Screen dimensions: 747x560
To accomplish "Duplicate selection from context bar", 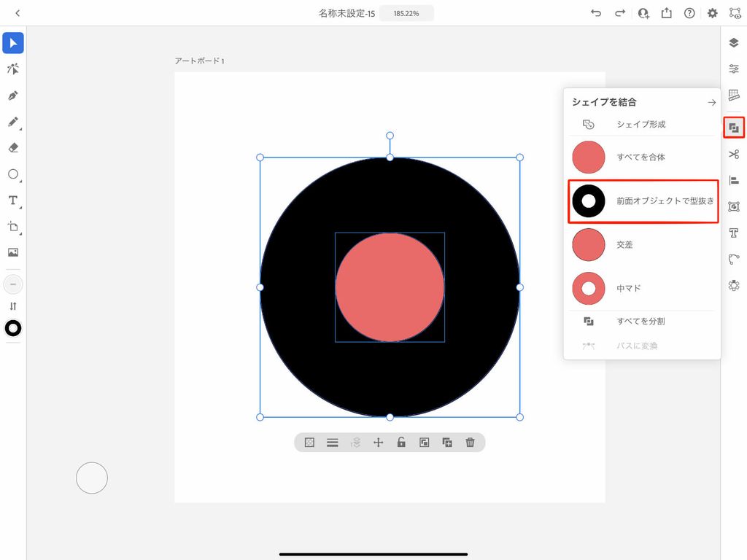I will point(447,443).
